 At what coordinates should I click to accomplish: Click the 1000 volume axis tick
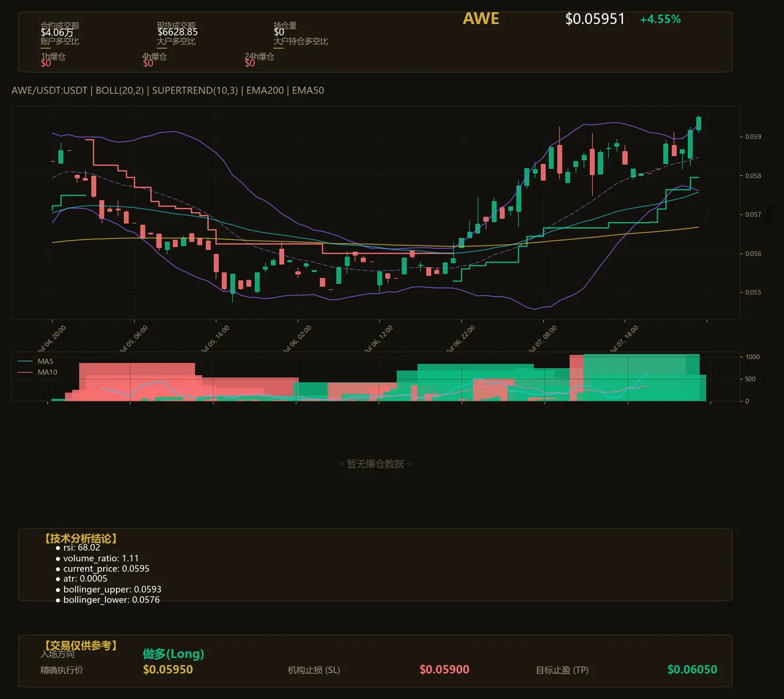(752, 357)
